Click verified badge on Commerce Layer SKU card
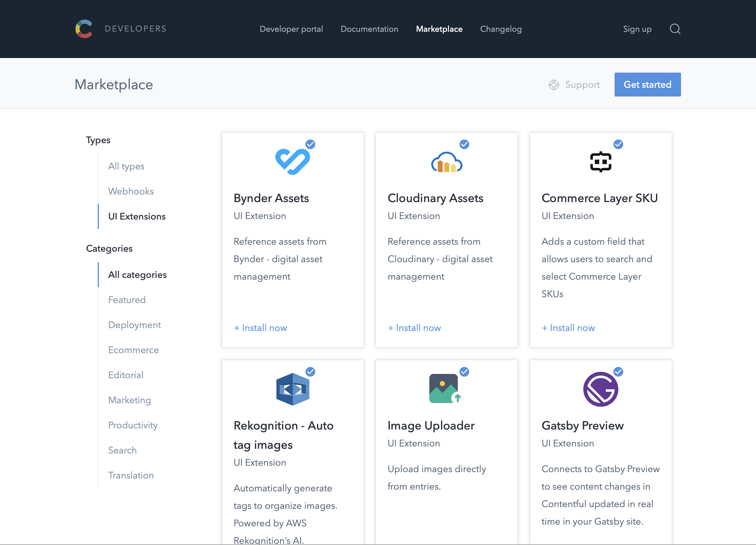Screen dimensions: 756x545 point(618,144)
